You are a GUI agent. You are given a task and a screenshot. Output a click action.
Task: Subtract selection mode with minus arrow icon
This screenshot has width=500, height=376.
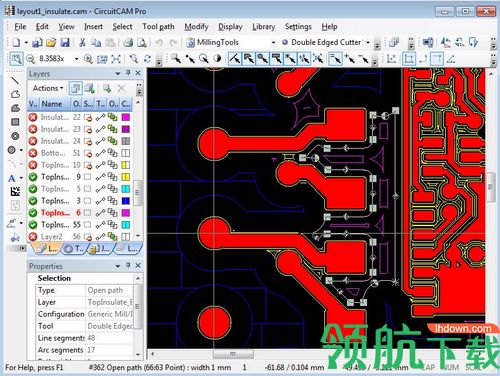tap(364, 59)
